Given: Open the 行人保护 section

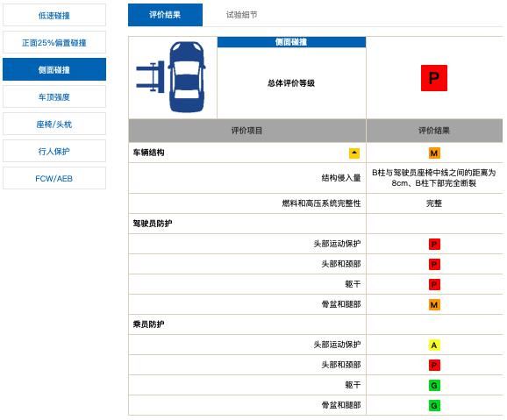Looking at the screenshot, I should [54, 151].
